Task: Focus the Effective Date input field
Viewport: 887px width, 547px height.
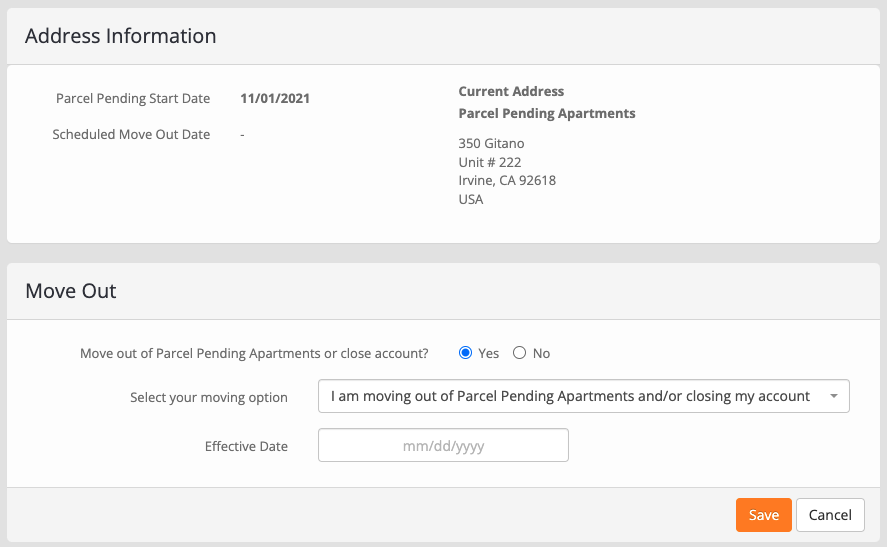Action: point(443,445)
